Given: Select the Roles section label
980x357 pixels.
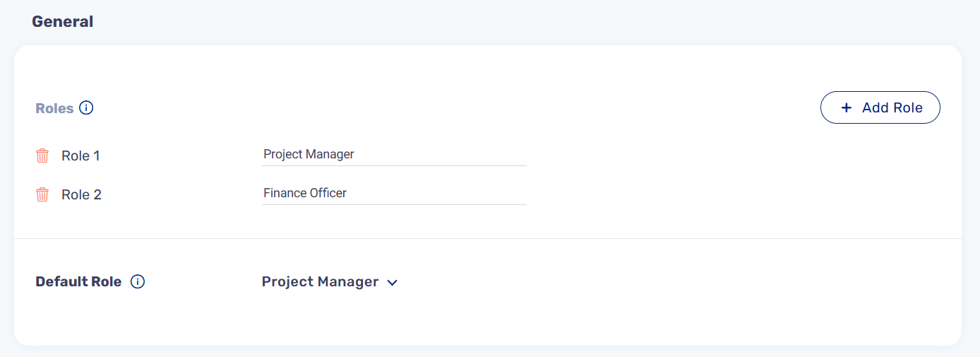Looking at the screenshot, I should [54, 109].
